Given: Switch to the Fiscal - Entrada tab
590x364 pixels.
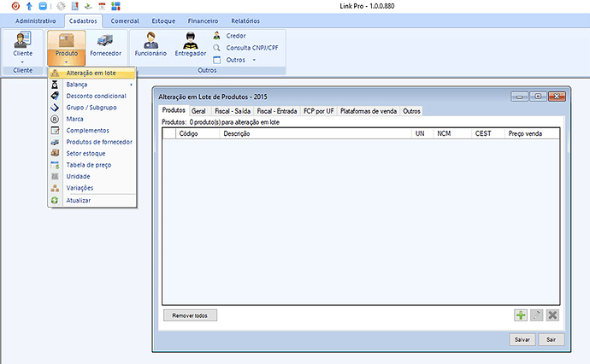Looking at the screenshot, I should (x=277, y=111).
